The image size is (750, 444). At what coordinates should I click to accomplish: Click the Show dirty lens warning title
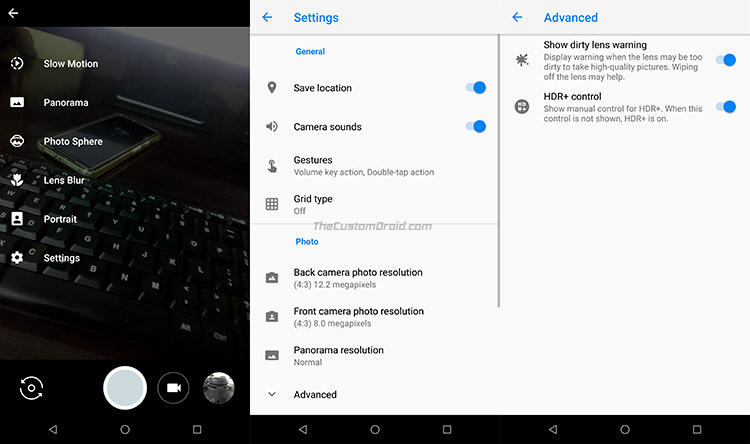[595, 44]
